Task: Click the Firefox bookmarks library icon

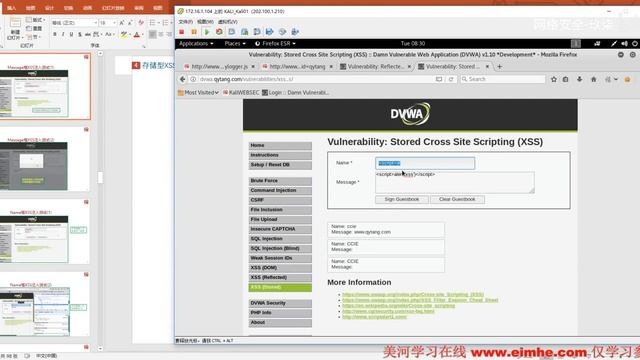Action: coord(566,79)
